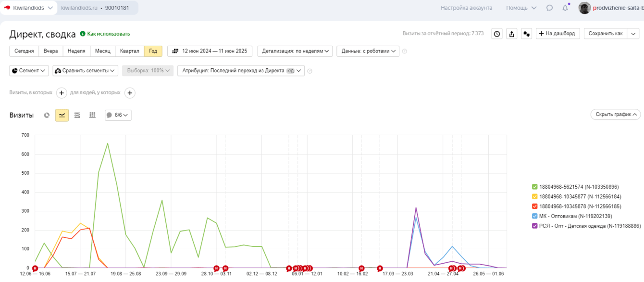Click chart annotation marker at week 12.06 — 16.06

[35, 268]
